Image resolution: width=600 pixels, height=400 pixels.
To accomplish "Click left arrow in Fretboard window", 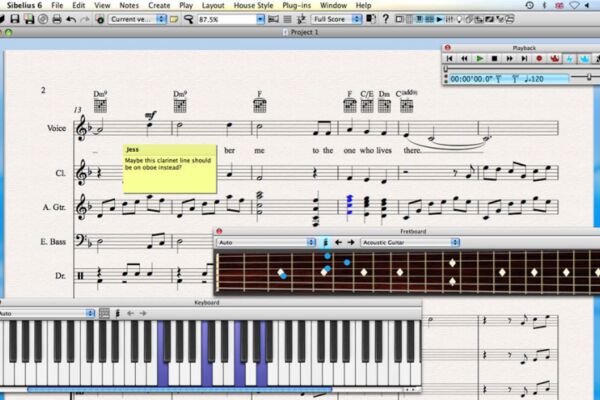I will [x=338, y=242].
